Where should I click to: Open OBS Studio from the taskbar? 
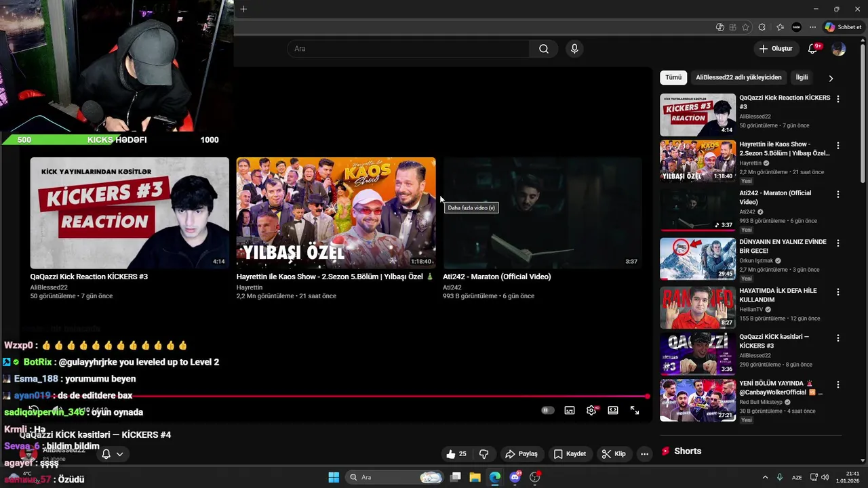(x=535, y=477)
